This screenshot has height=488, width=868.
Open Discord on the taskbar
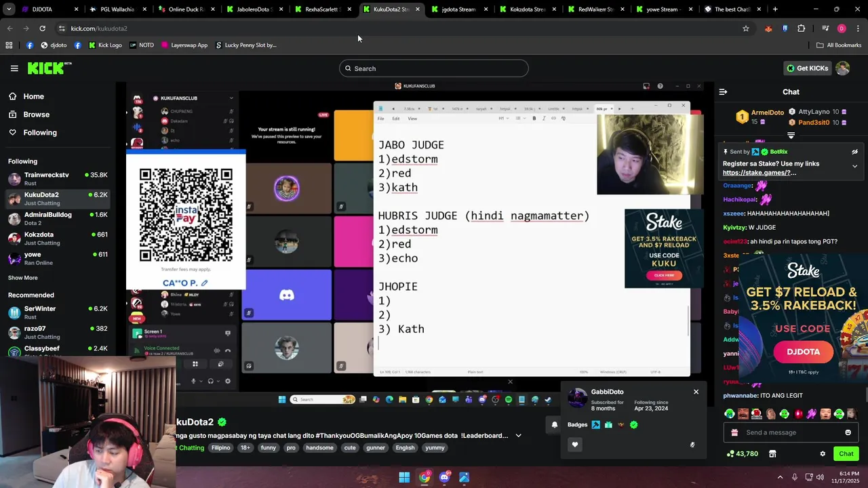444,477
